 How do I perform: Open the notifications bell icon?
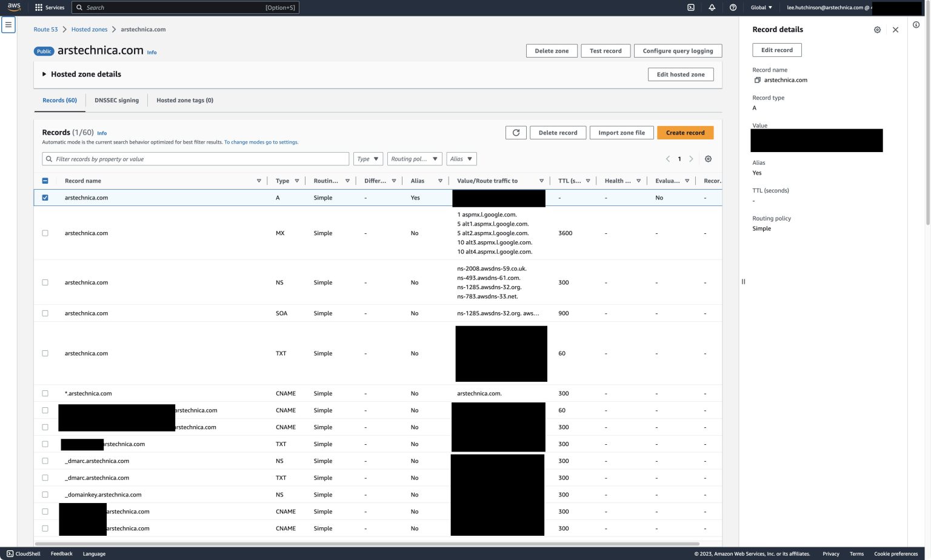[x=712, y=8]
